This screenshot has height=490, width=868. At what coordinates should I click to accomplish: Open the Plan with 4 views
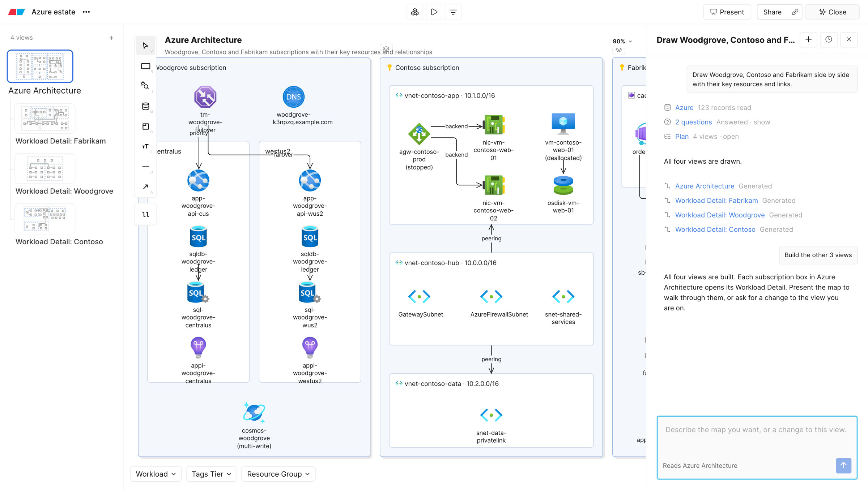pyautogui.click(x=682, y=137)
